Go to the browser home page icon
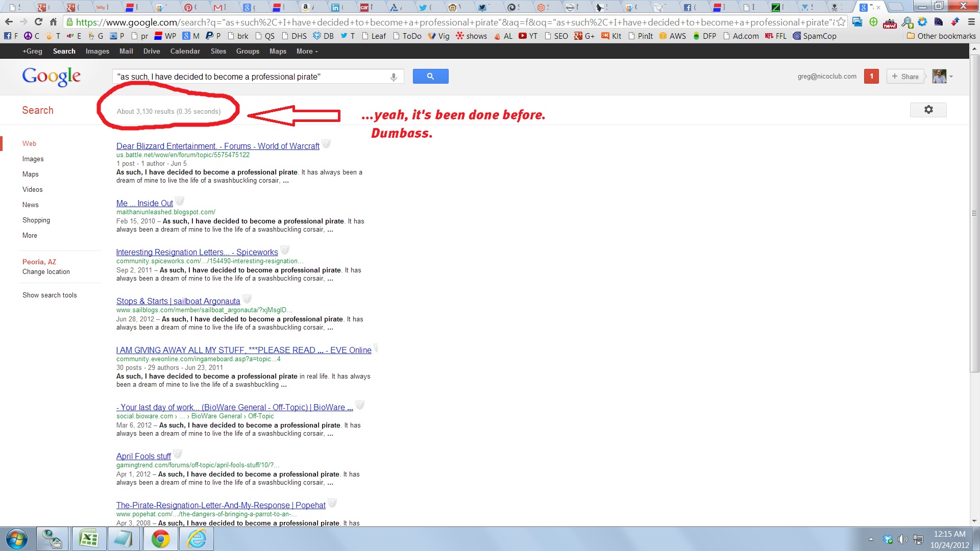 click(x=53, y=22)
